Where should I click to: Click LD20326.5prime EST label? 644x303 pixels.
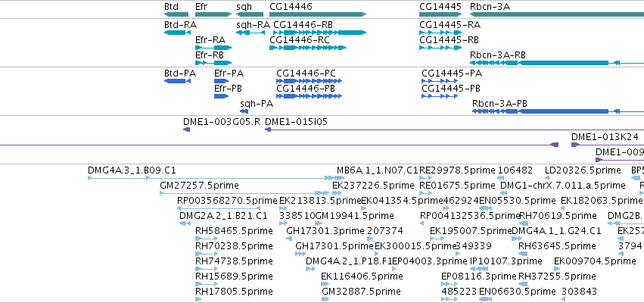pos(583,170)
